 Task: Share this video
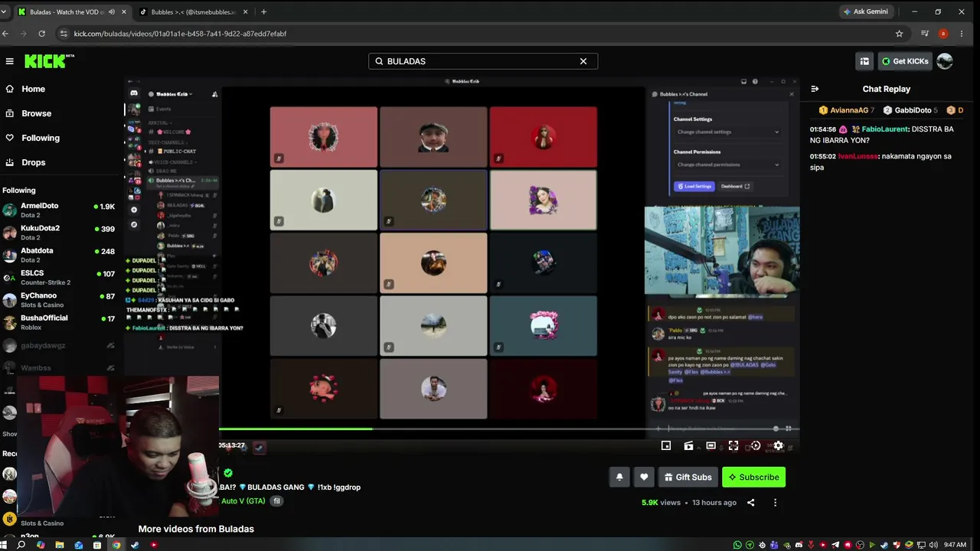point(750,503)
